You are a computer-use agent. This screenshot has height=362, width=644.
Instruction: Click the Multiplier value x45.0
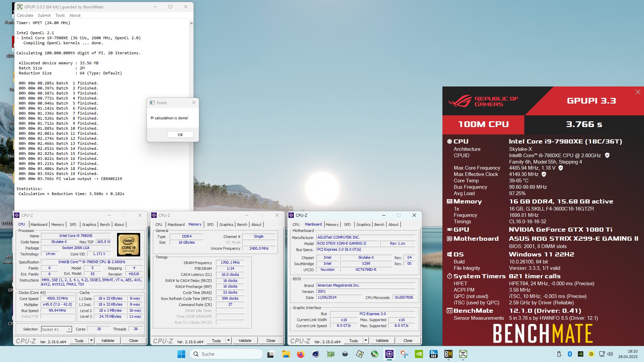pyautogui.click(x=57, y=305)
